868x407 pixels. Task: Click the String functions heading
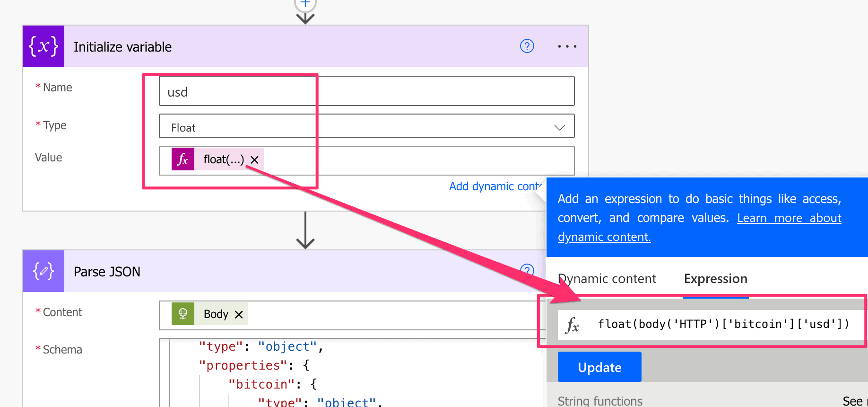click(x=600, y=401)
